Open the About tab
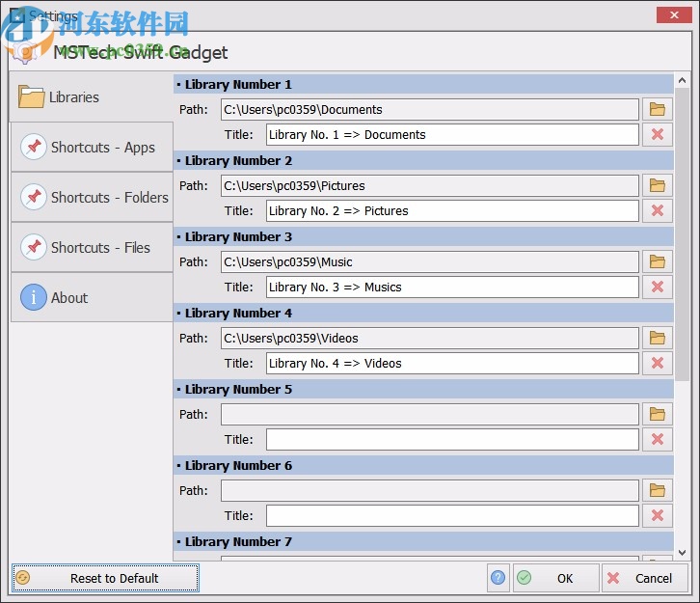700x603 pixels. click(x=92, y=297)
